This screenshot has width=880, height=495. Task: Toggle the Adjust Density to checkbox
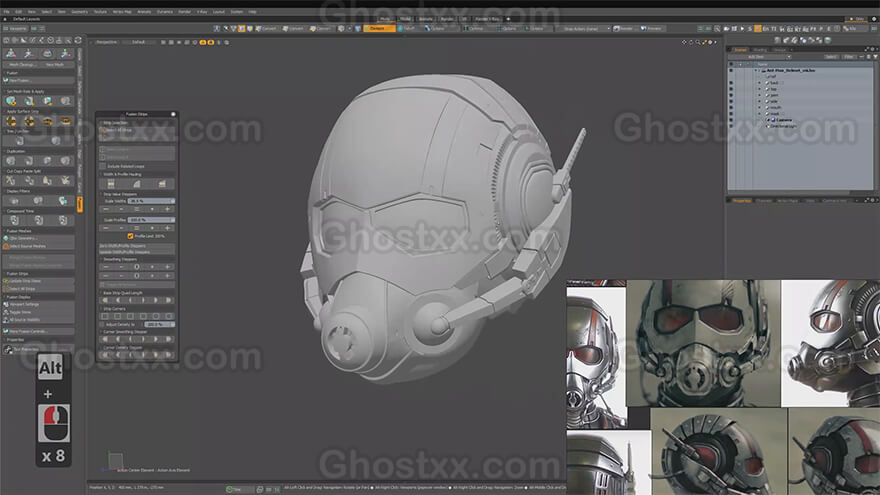(102, 324)
